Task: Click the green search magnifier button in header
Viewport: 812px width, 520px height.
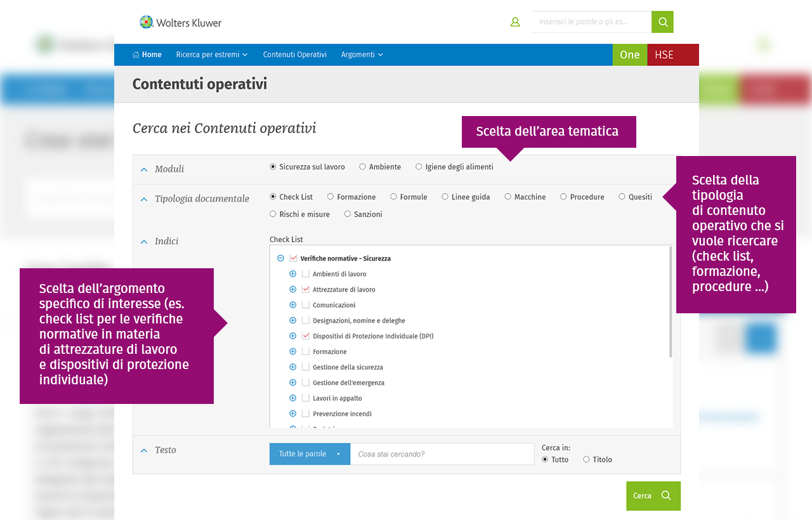Action: [662, 22]
